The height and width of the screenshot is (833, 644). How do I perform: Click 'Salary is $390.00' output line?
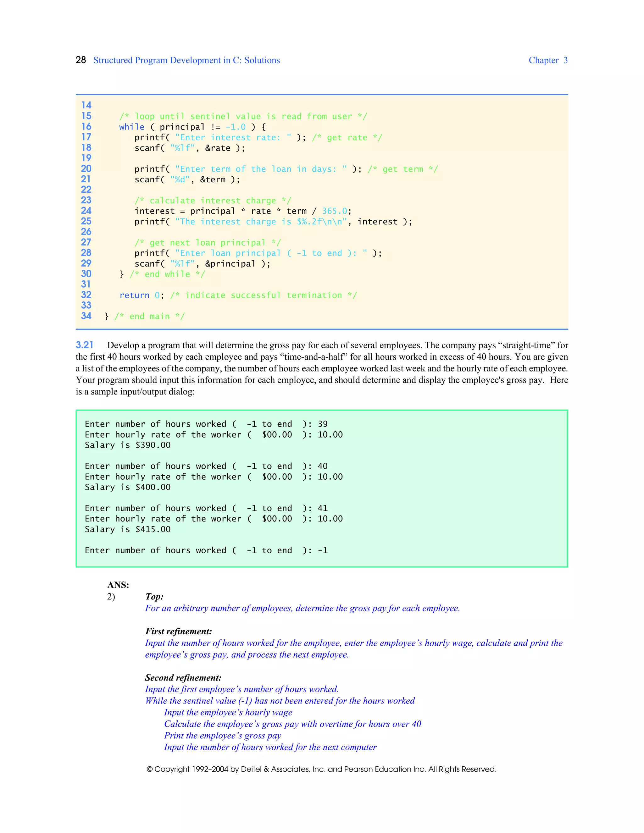click(127, 445)
